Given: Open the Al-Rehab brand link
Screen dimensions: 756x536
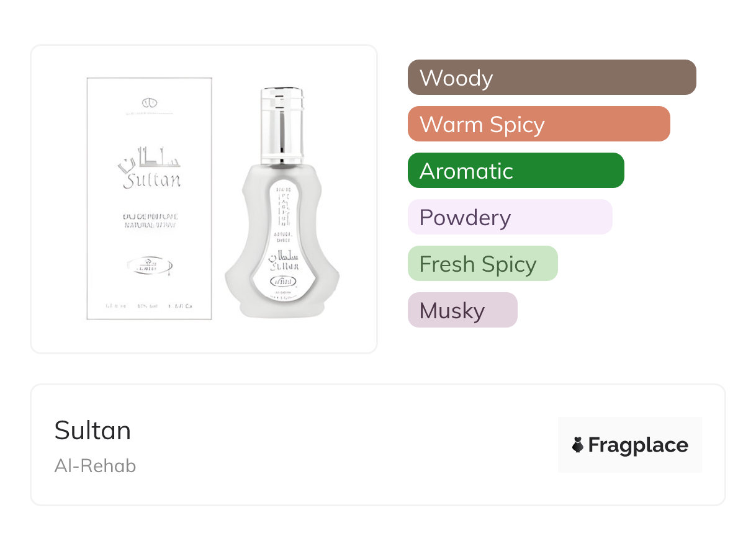Looking at the screenshot, I should (x=95, y=465).
